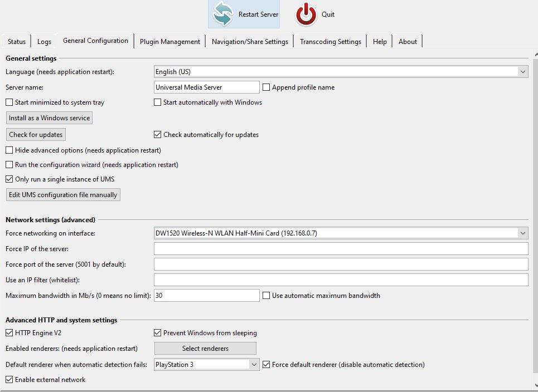Toggle Start minimized to system tray
This screenshot has width=538, height=392.
[x=9, y=102]
